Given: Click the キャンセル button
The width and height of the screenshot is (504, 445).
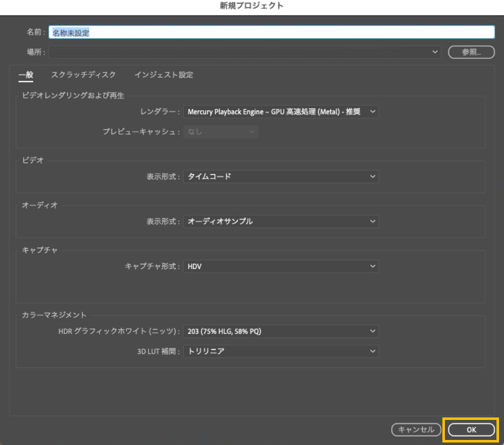Looking at the screenshot, I should 416,429.
